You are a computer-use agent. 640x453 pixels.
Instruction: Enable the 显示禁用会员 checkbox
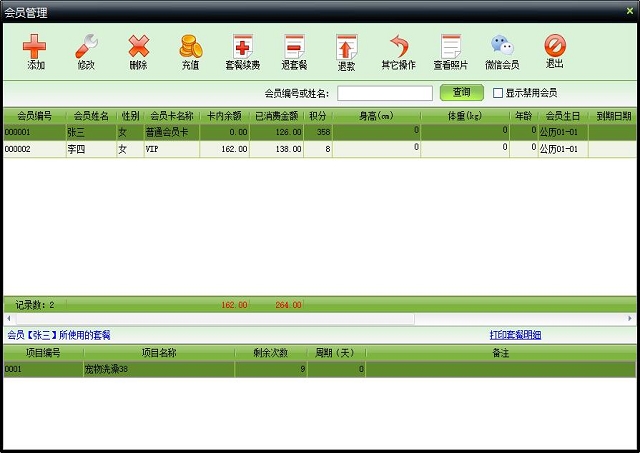pos(498,93)
